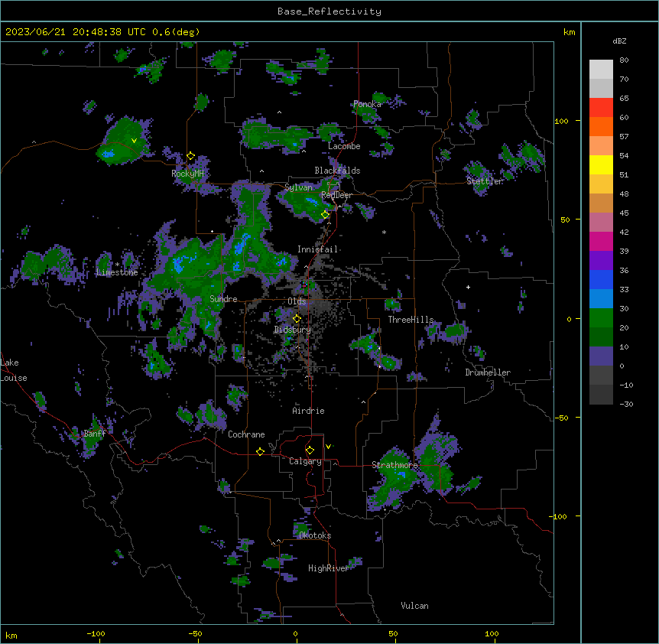Pick the blue swatch between 36 and 33 dBZ
Screen dimensions: 659x644
coord(601,279)
